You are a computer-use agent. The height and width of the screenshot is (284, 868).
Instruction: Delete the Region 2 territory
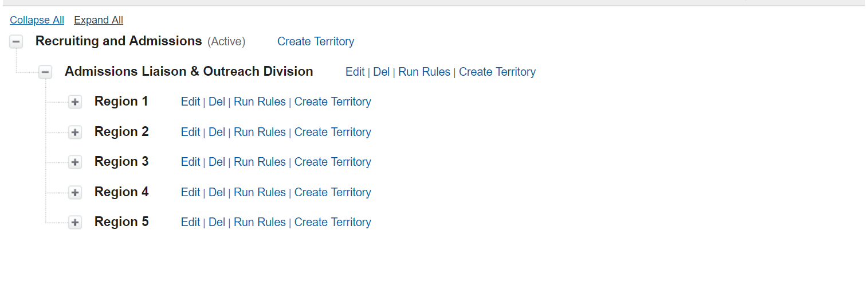tap(217, 132)
